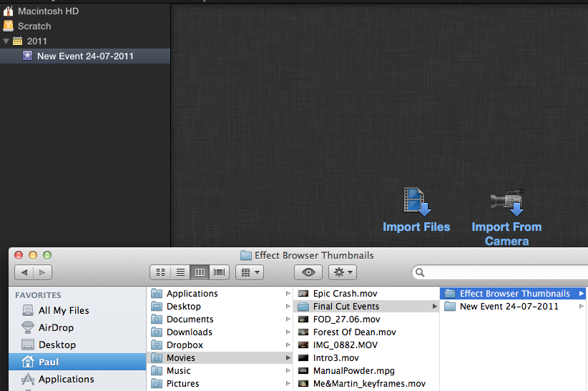Select the Movies folder in first column
588x391 pixels.
pyautogui.click(x=220, y=357)
